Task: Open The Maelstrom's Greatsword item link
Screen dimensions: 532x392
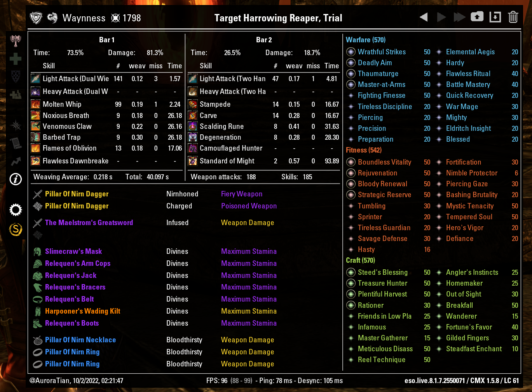Action: click(89, 223)
